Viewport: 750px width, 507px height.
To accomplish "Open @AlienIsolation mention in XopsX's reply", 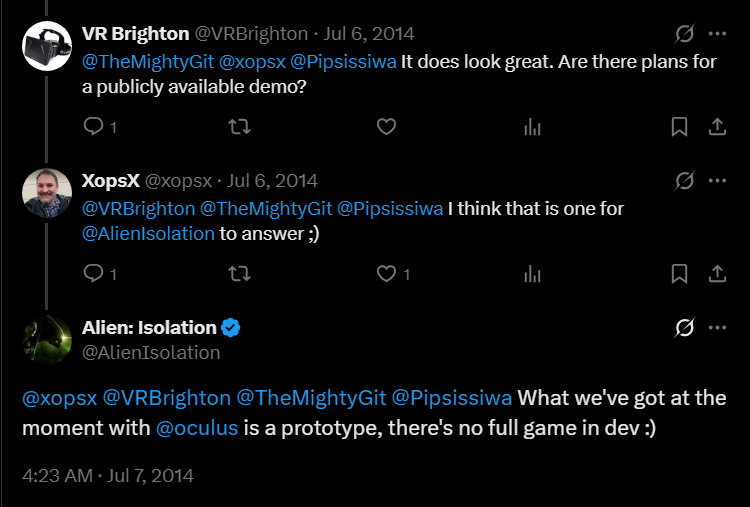I will 148,234.
